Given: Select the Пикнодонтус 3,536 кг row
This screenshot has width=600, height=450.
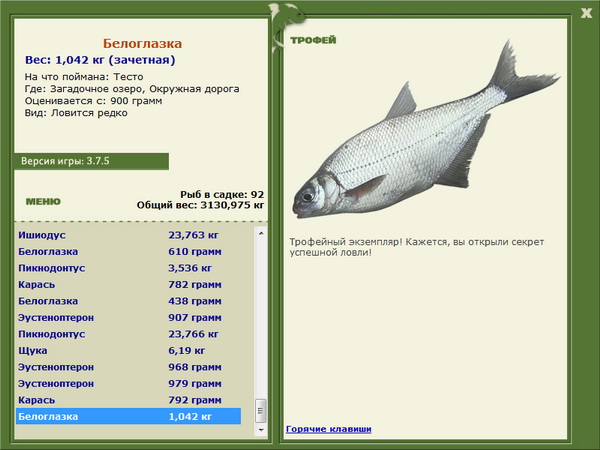Looking at the screenshot, I should 129,268.
